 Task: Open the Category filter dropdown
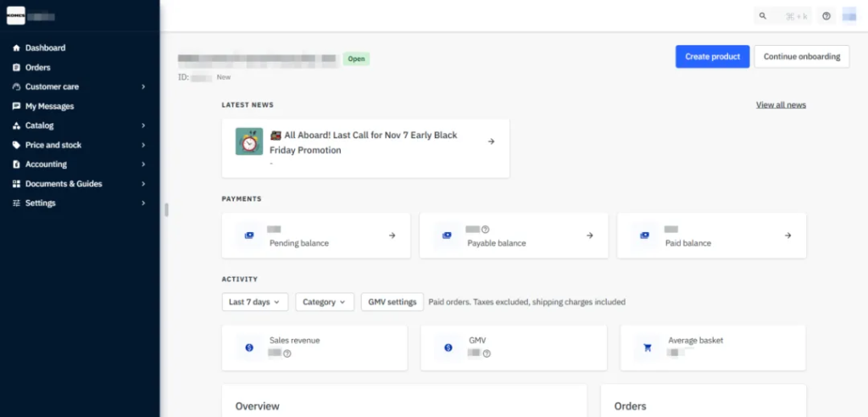(325, 302)
